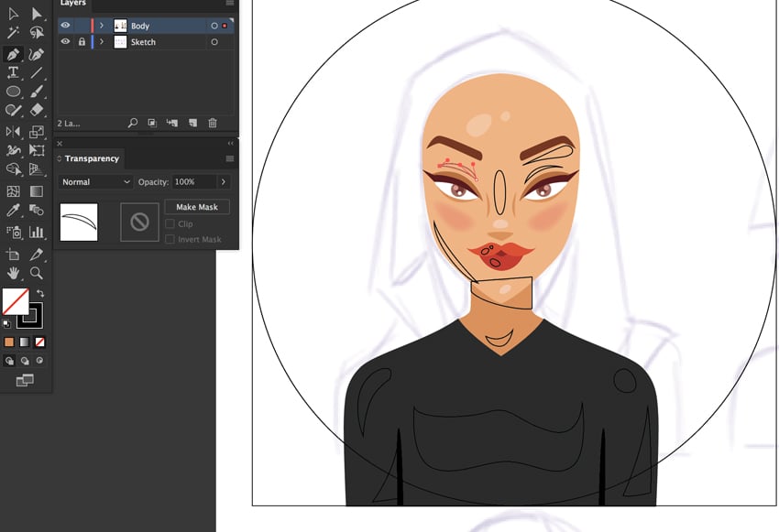The width and height of the screenshot is (779, 532).
Task: Select the Paintbrush tool
Action: [x=35, y=92]
